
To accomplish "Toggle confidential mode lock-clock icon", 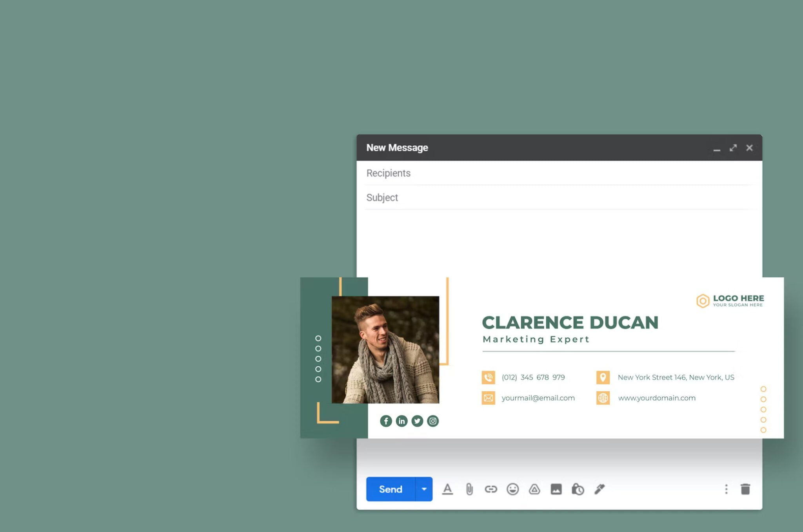I will click(578, 489).
